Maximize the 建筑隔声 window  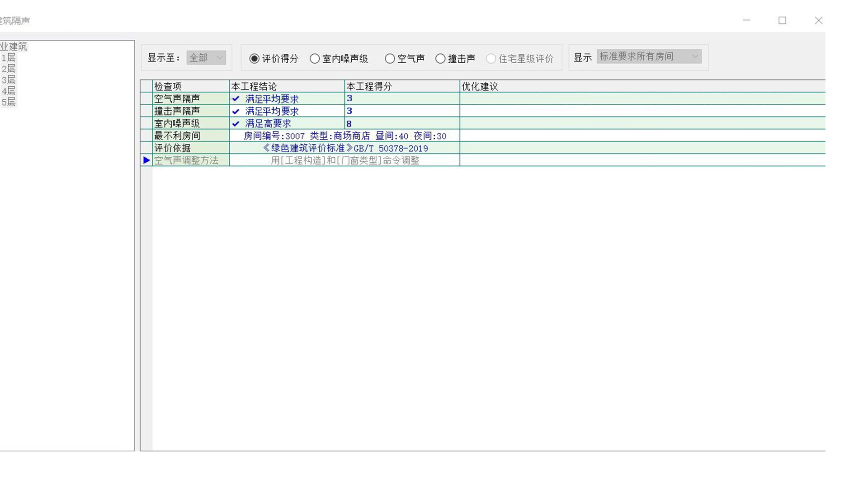pyautogui.click(x=783, y=20)
